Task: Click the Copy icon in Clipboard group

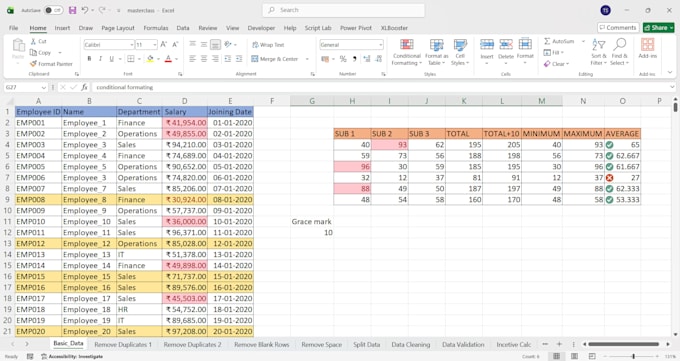Action: coord(33,53)
